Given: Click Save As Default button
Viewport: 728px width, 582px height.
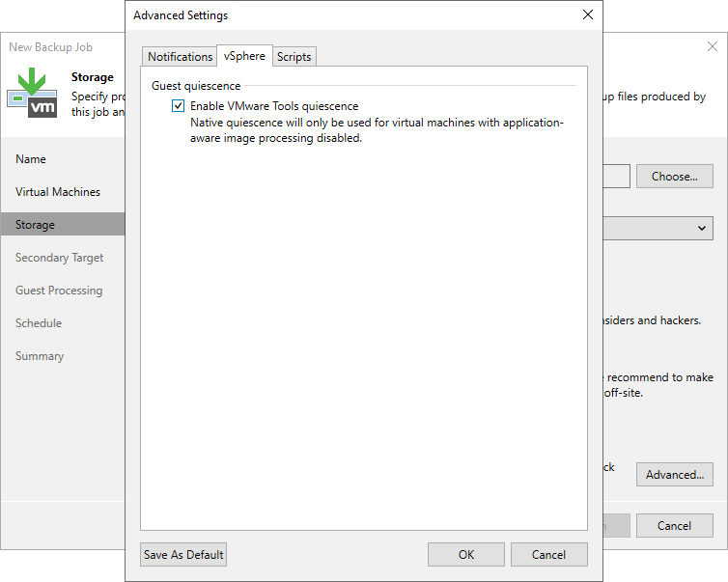Looking at the screenshot, I should click(183, 555).
